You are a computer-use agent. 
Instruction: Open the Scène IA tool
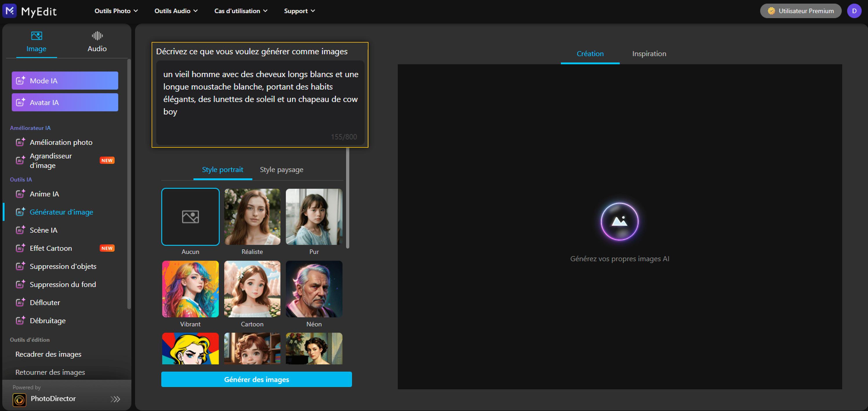[x=43, y=230]
